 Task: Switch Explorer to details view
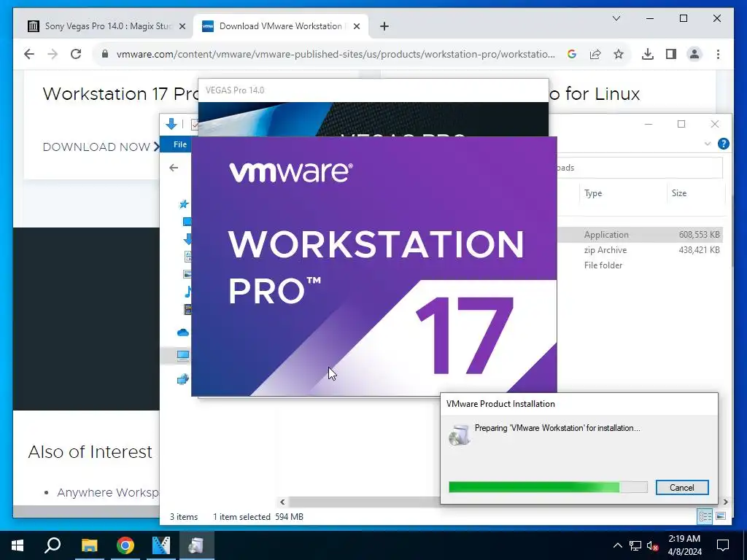(705, 516)
